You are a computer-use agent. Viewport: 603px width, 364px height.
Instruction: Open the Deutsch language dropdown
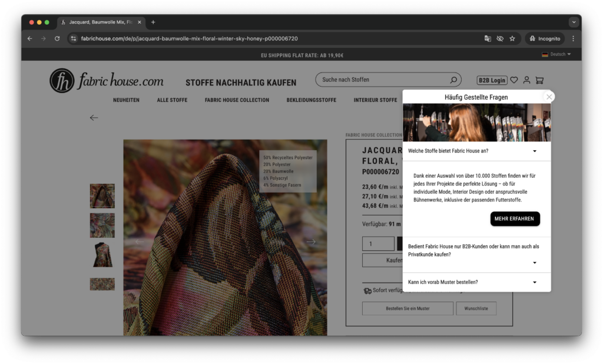[556, 54]
